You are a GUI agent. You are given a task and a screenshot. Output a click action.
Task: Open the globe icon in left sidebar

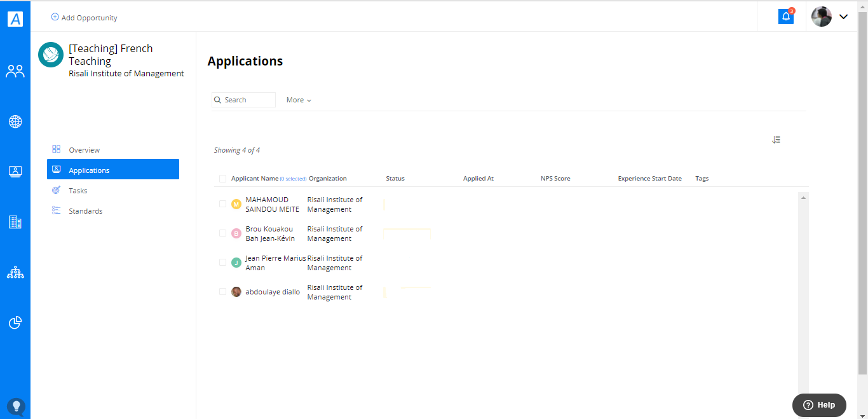click(15, 121)
